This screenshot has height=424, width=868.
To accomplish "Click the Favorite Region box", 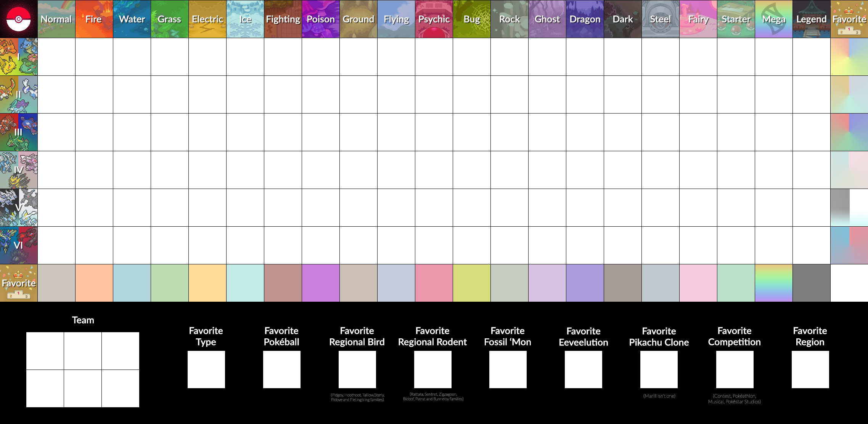I will click(810, 370).
